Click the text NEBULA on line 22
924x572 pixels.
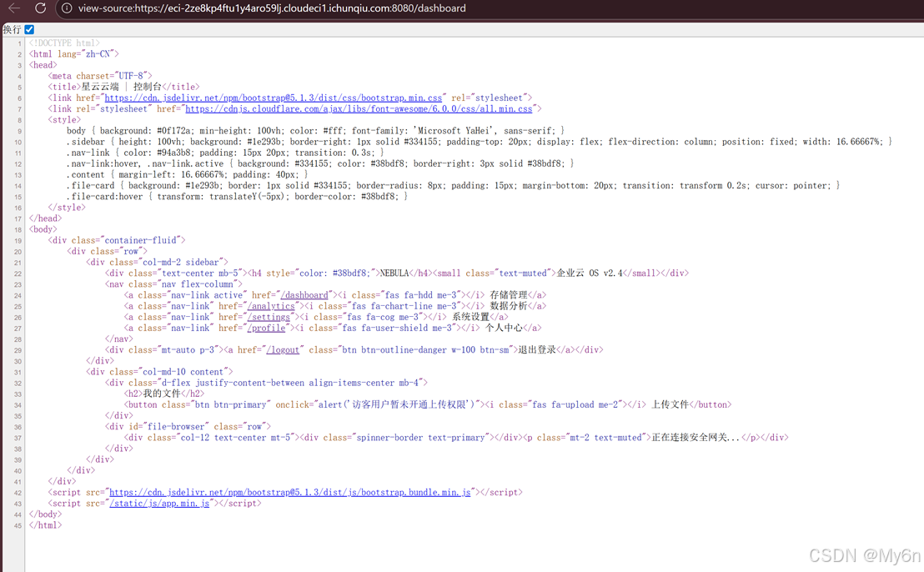point(394,273)
